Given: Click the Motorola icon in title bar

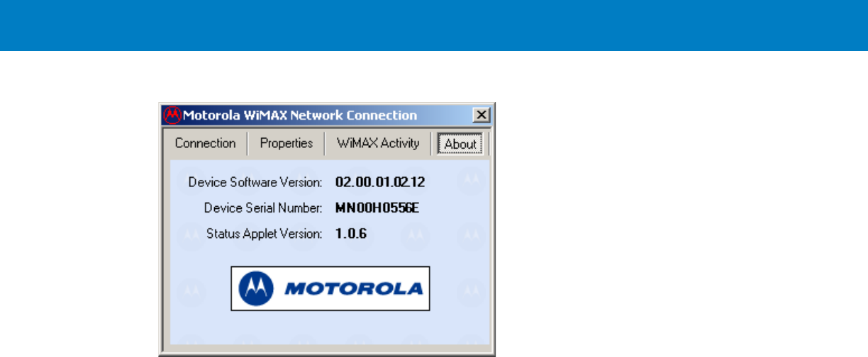Looking at the screenshot, I should click(171, 115).
